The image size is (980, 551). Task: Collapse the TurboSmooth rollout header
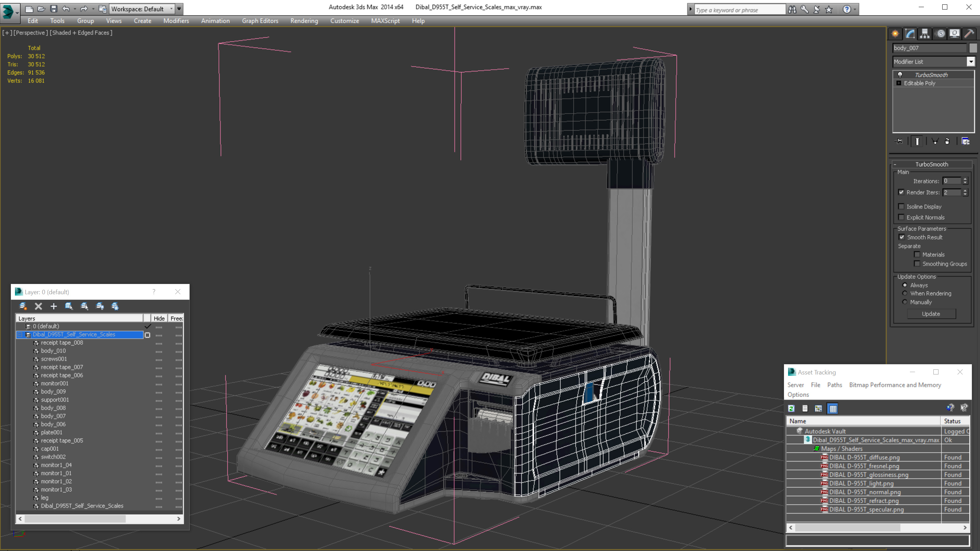[931, 164]
